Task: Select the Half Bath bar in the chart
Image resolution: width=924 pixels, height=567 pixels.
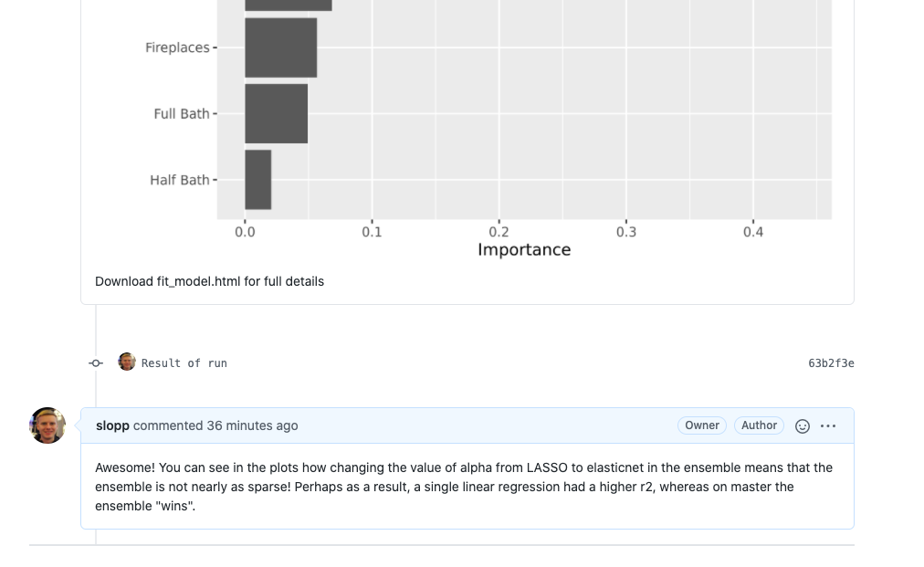Action: [x=258, y=180]
